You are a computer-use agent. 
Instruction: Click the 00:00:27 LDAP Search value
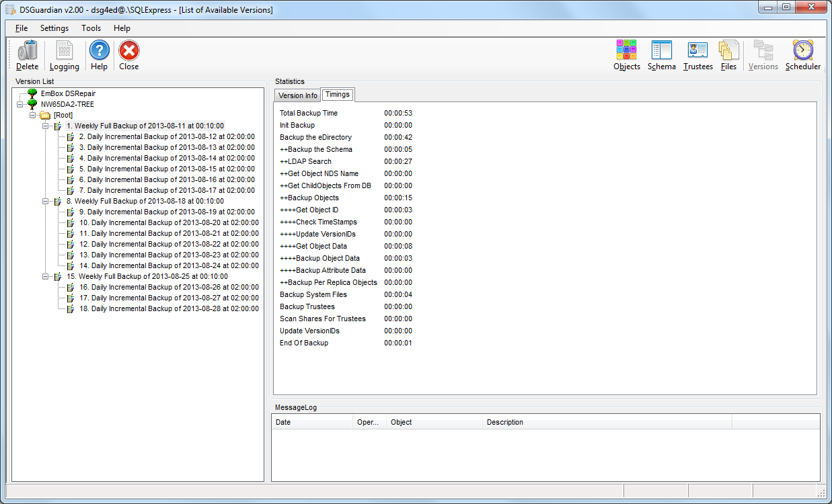398,161
